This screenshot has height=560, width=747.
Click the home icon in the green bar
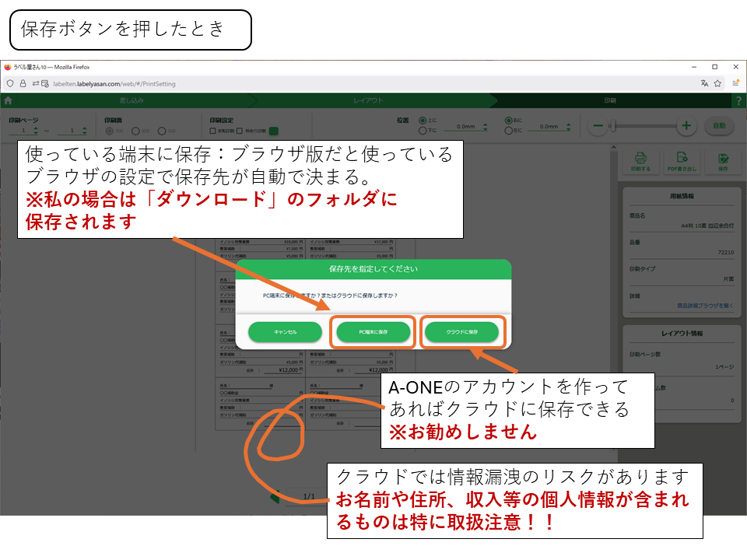tap(8, 100)
